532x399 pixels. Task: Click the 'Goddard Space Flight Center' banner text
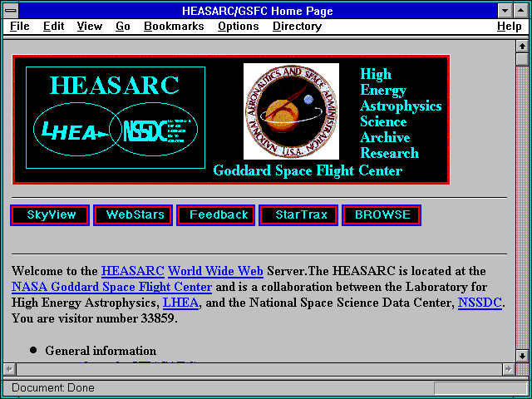pos(308,170)
